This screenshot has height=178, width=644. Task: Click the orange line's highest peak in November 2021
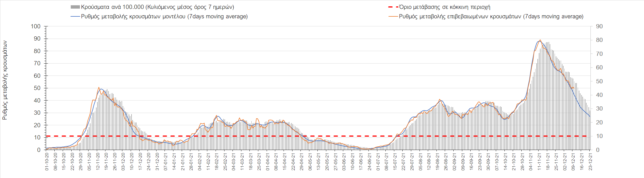point(540,40)
